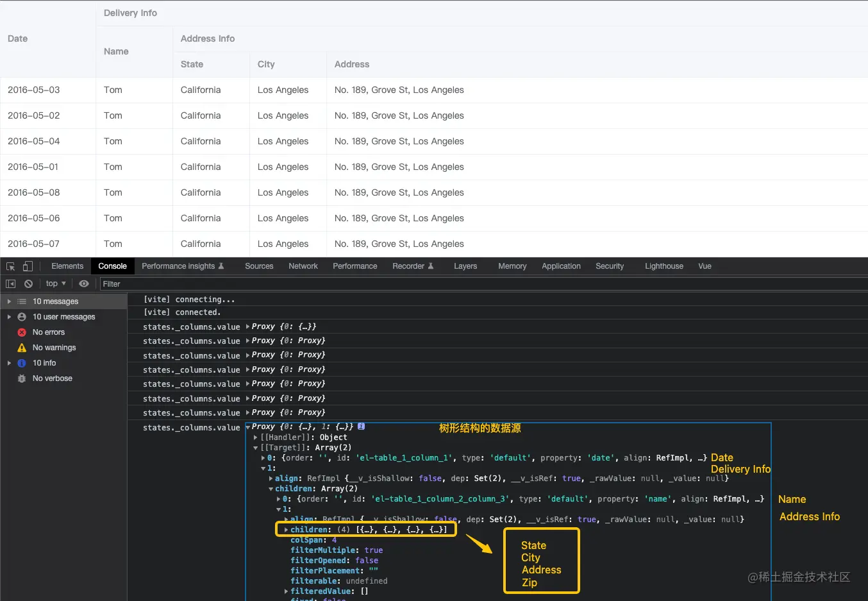Switch to the Elements tab
The image size is (868, 601).
(x=67, y=266)
